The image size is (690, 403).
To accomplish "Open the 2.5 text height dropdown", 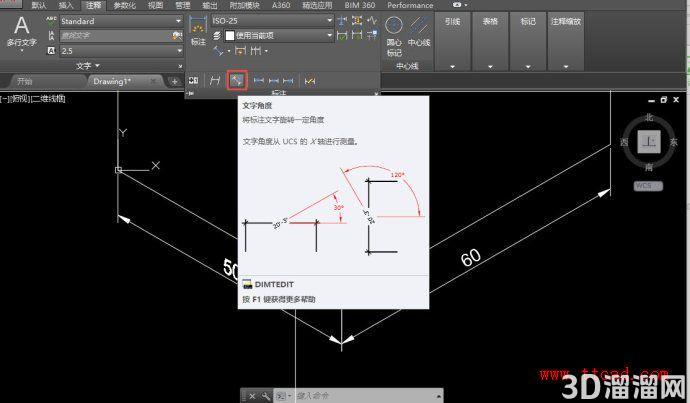I will click(x=179, y=51).
